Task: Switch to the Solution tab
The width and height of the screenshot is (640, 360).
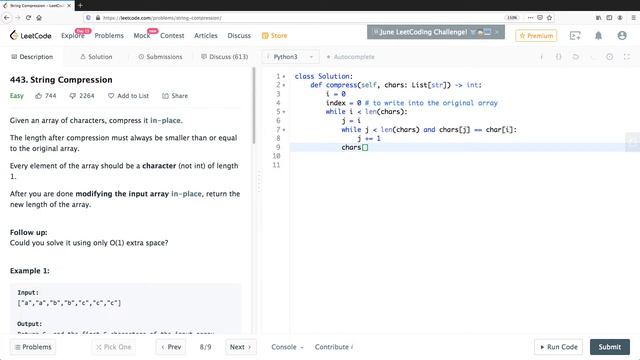Action: click(96, 57)
